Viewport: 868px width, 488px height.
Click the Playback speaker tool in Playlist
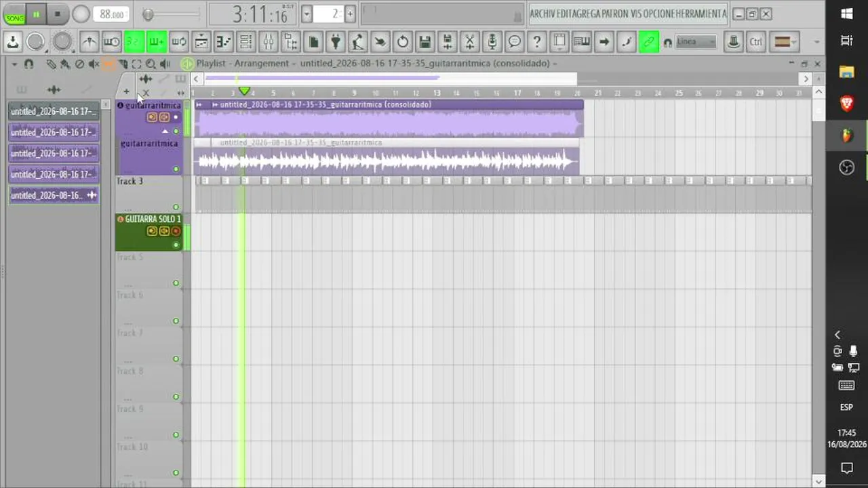point(165,64)
